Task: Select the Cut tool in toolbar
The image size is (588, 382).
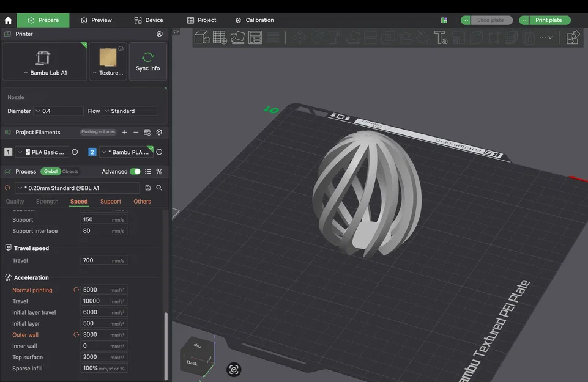Action: click(370, 37)
